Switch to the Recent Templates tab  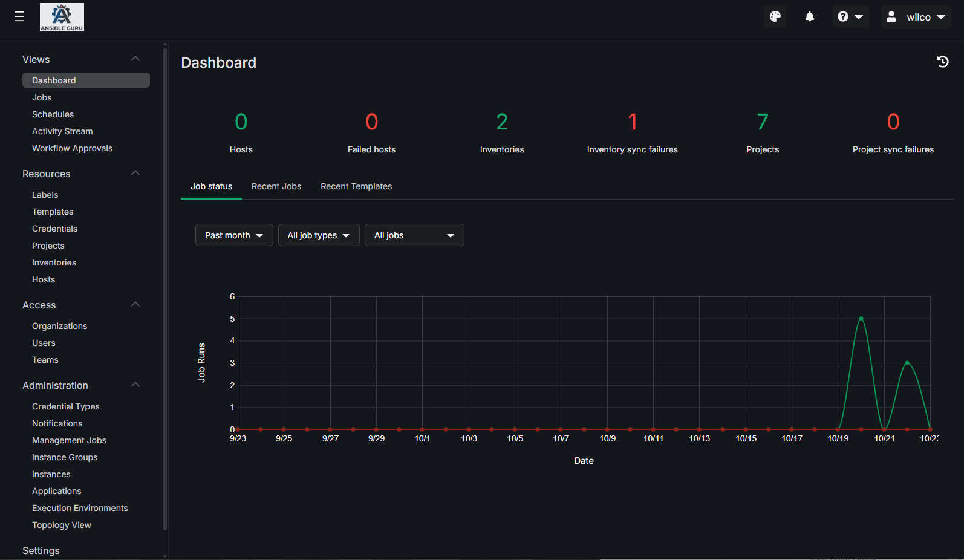356,186
